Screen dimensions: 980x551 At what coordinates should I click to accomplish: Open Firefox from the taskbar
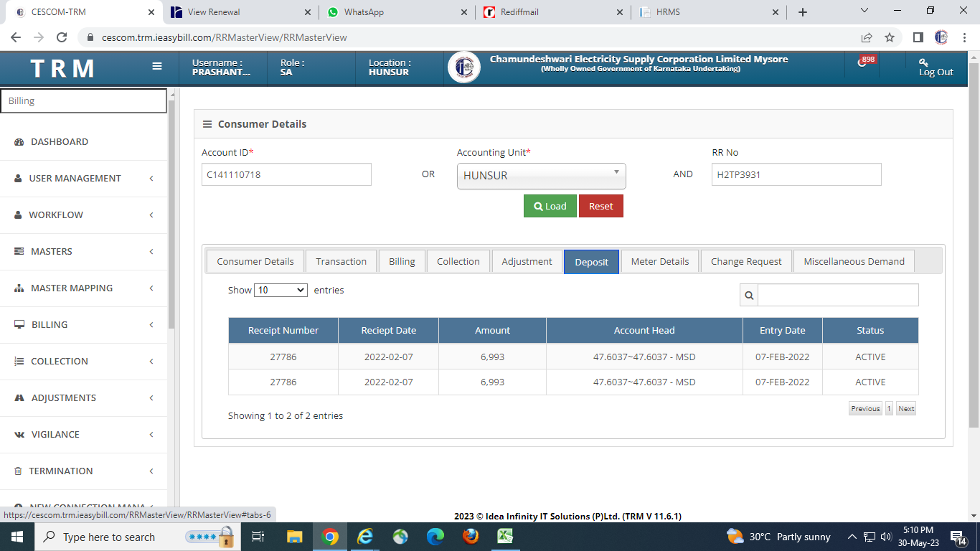[471, 537]
